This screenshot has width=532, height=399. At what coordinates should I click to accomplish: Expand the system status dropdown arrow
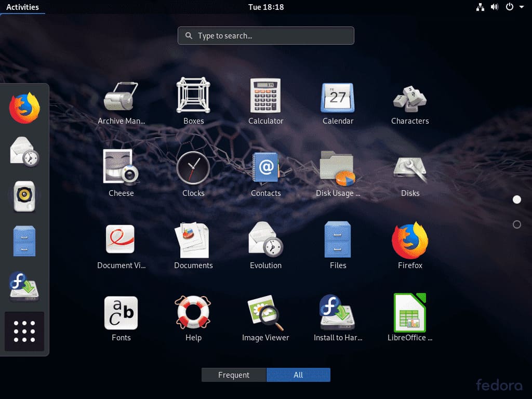[523, 7]
